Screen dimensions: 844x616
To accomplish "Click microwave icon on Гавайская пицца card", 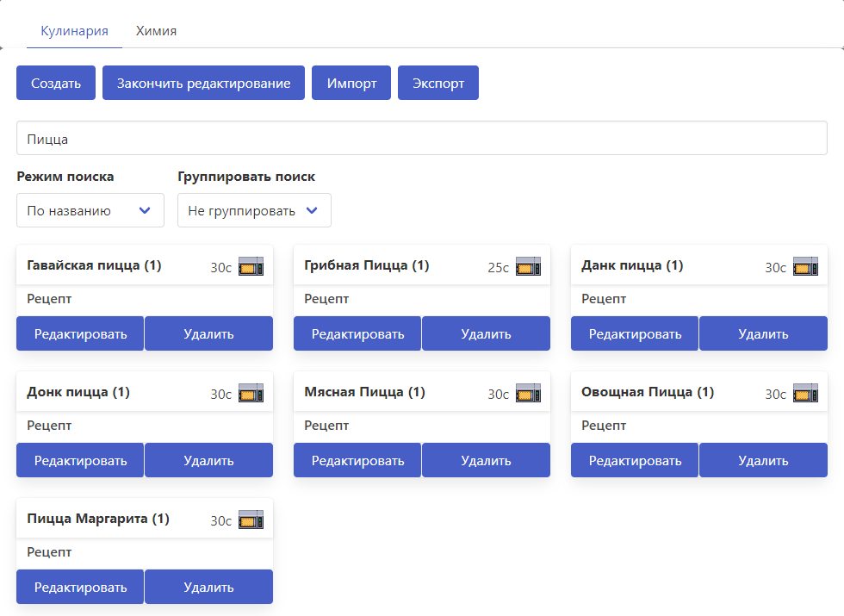I will point(251,266).
